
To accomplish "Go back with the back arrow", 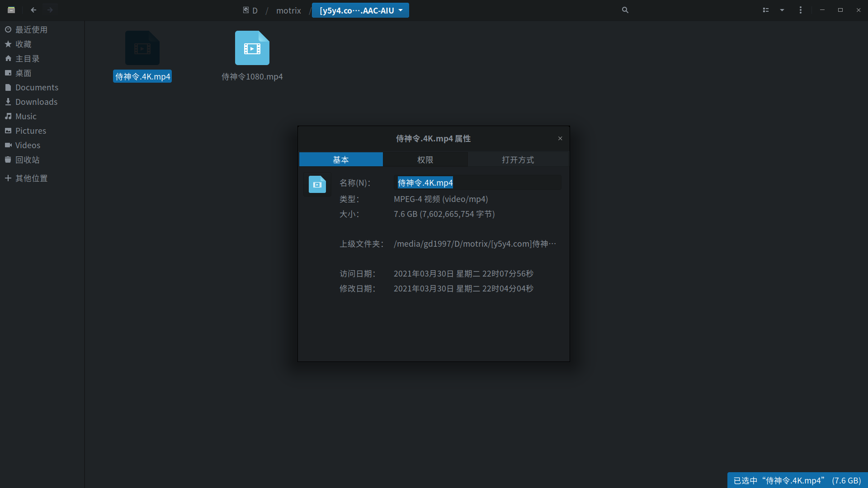I will (33, 10).
